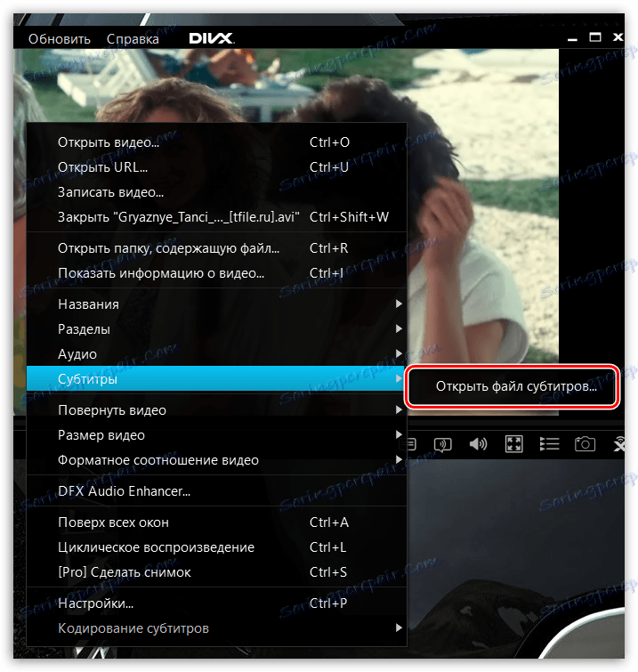Viewport: 638px width, 672px height.
Task: Open DFX Audio Enhancer...
Action: (x=216, y=491)
